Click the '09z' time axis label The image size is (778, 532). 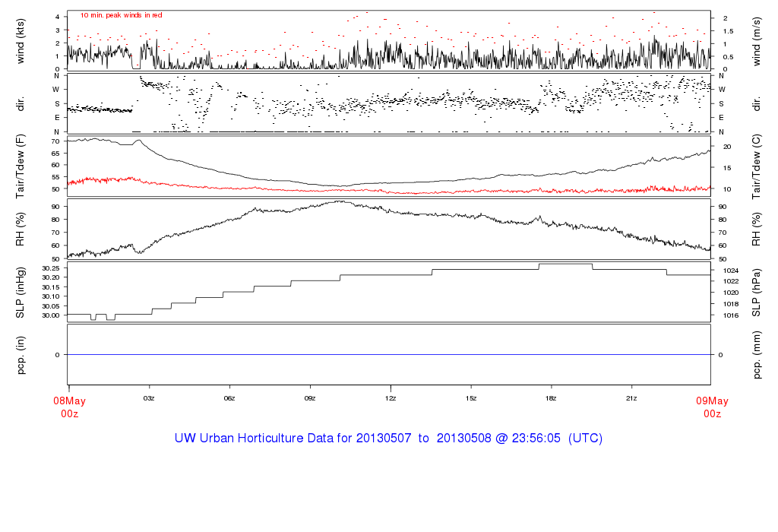(310, 398)
